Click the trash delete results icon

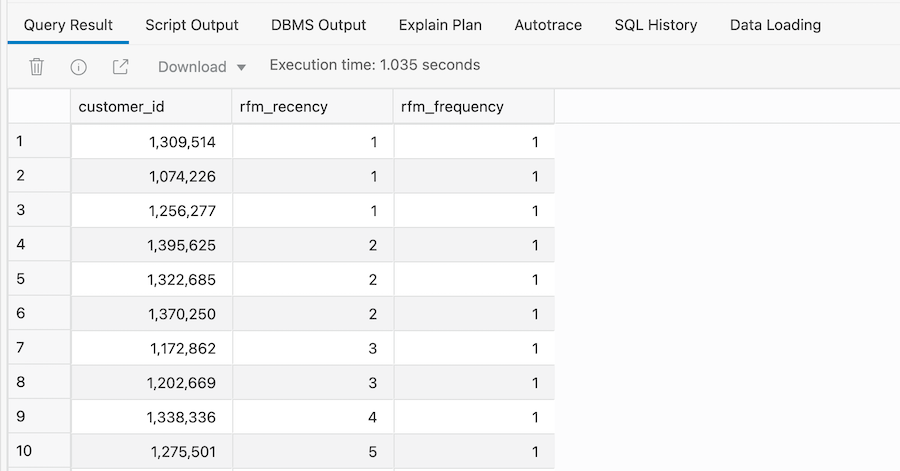coord(36,67)
